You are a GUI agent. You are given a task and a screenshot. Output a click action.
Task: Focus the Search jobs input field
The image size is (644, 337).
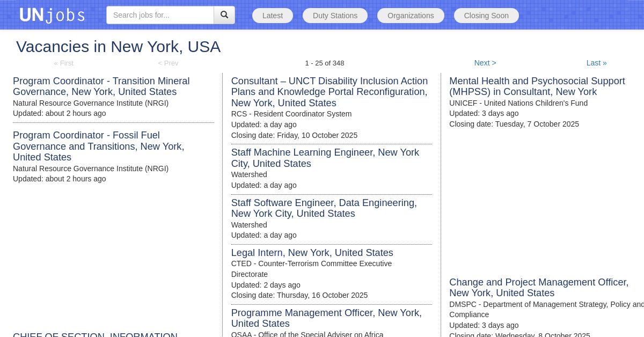coord(160,15)
